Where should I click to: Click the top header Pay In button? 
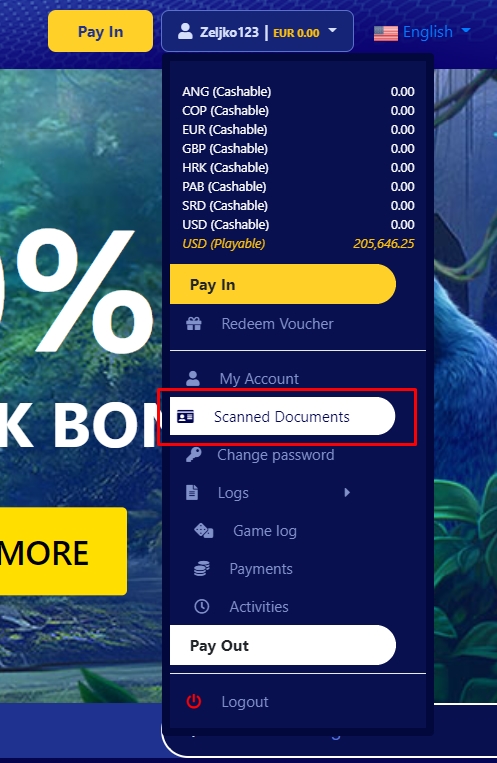(100, 31)
